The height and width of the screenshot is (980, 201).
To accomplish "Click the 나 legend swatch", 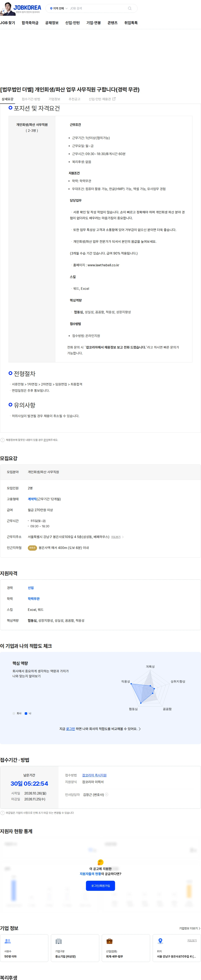I will tap(26, 713).
